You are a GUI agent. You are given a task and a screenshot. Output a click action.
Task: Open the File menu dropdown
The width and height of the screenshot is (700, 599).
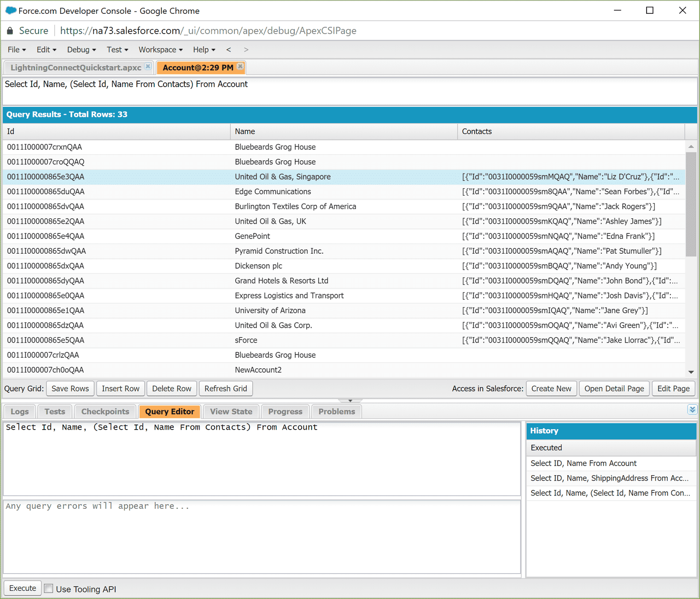click(x=17, y=50)
